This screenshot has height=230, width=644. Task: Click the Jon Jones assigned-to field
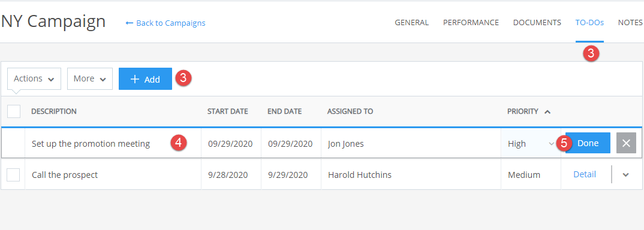411,144
